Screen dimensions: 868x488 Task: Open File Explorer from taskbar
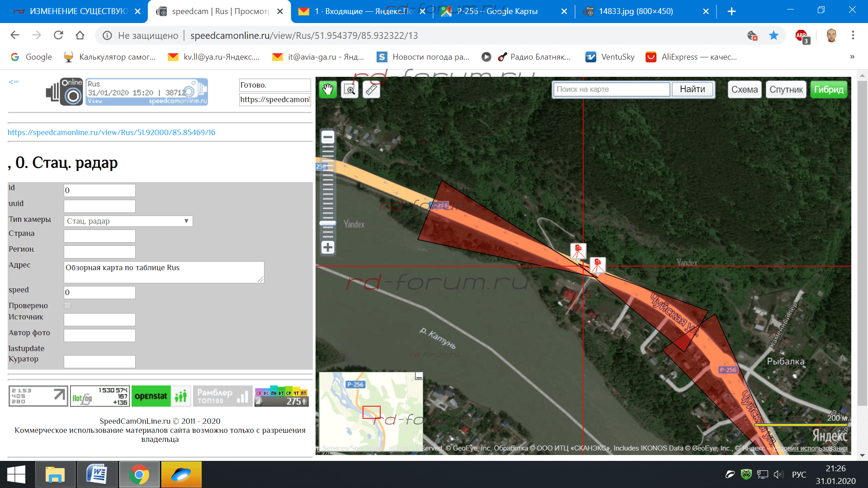click(x=55, y=474)
